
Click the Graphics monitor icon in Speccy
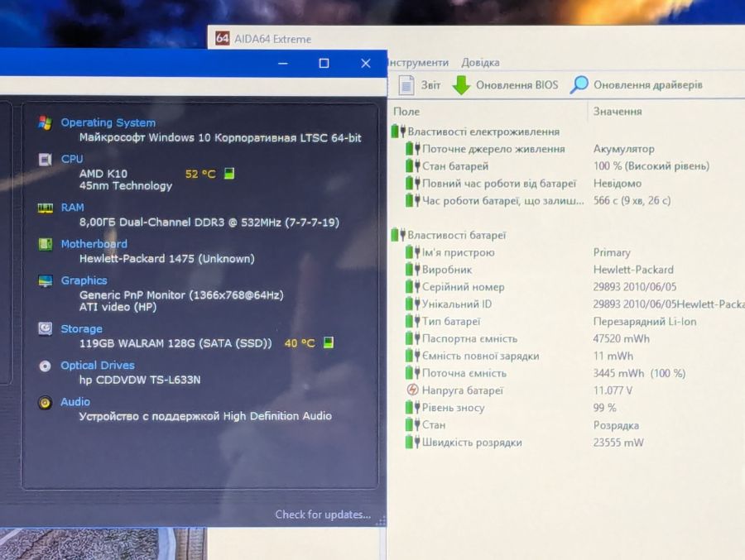click(x=46, y=280)
